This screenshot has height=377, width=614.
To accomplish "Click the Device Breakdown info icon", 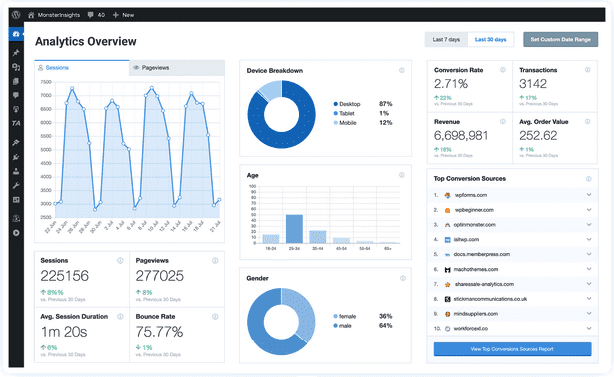I will click(x=402, y=70).
